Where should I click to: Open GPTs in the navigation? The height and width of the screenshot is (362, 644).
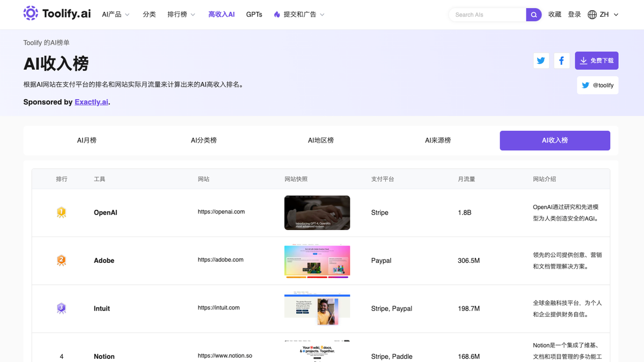254,14
